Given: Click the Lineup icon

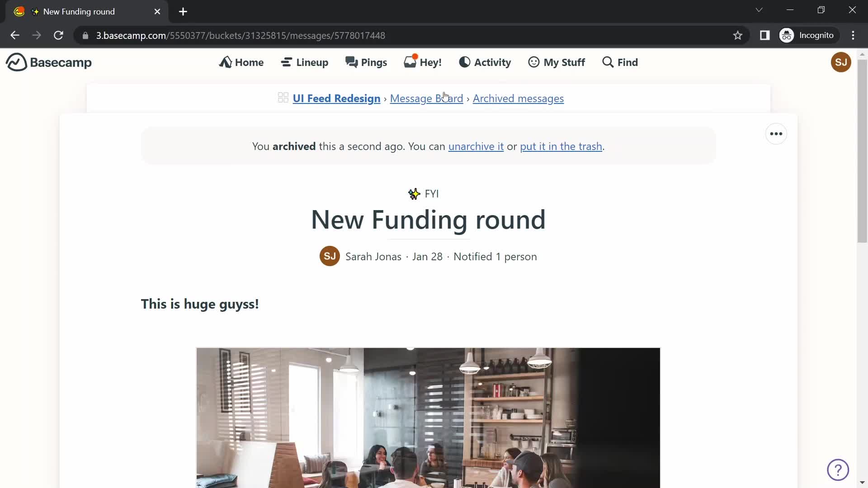Looking at the screenshot, I should 286,62.
